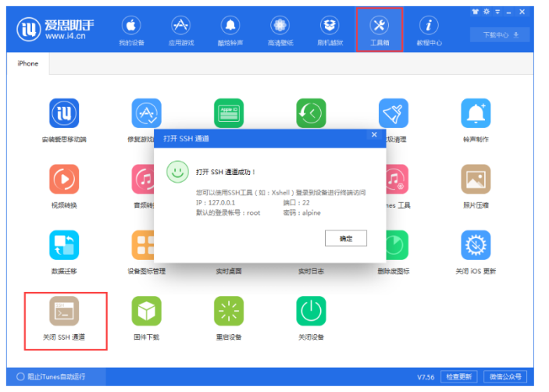Click the 关闭设备 power off icon
Image resolution: width=549 pixels, height=392 pixels.
[311, 311]
